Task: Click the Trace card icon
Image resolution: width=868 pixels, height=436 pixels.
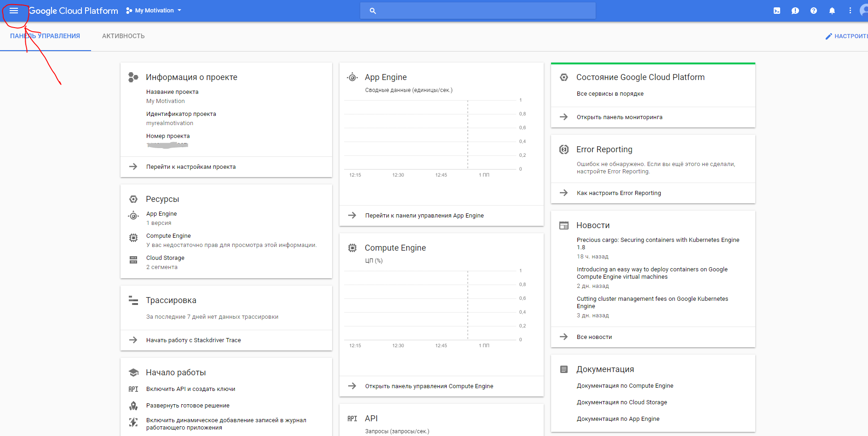Action: (133, 300)
